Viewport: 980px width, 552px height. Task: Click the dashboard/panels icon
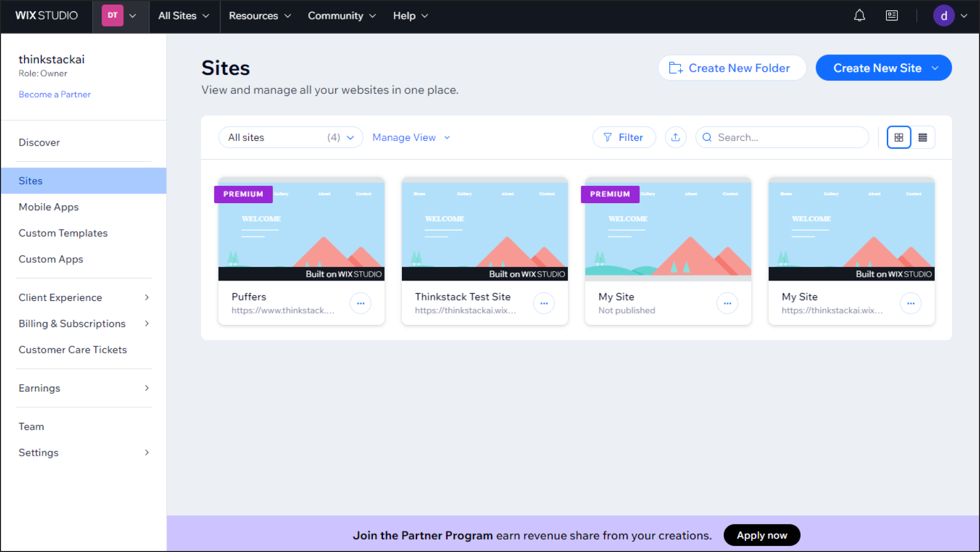coord(891,15)
